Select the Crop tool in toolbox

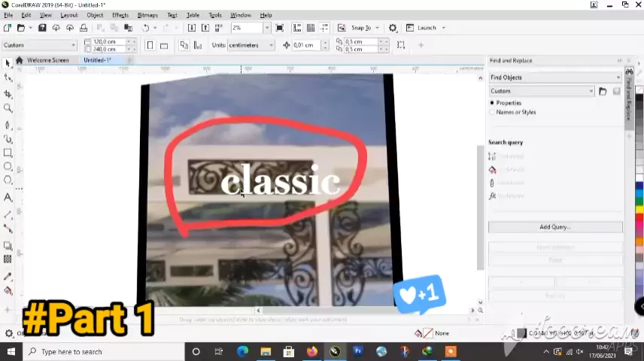(x=8, y=94)
